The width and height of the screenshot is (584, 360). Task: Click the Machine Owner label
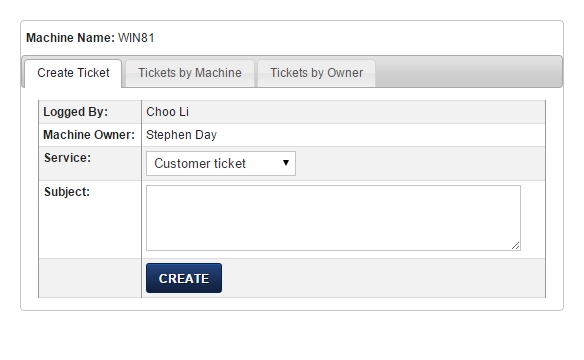click(x=89, y=135)
